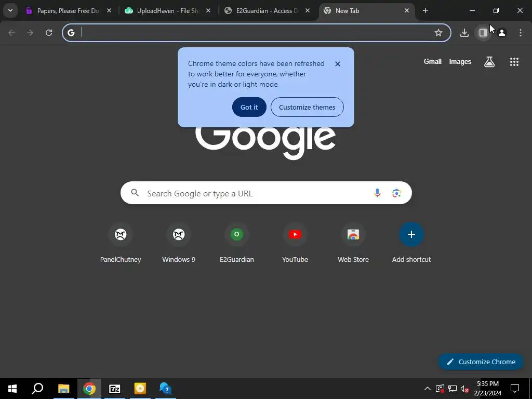Open the Gmail link
532x399 pixels.
(433, 61)
